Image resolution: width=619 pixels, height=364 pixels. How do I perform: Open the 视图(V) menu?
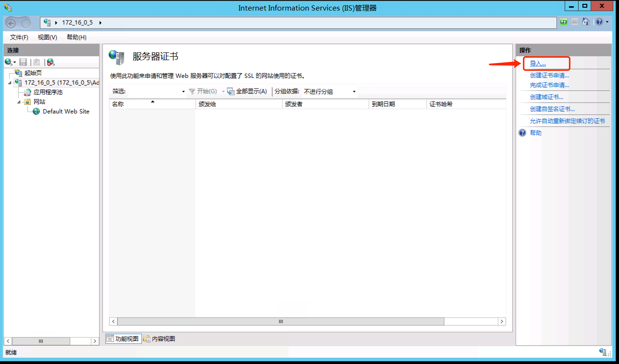point(47,37)
